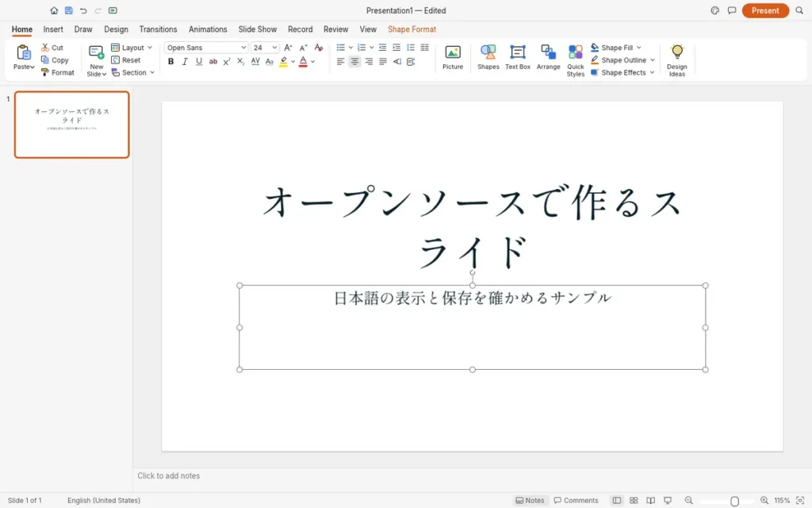
Task: Change the text case
Action: tap(270, 62)
